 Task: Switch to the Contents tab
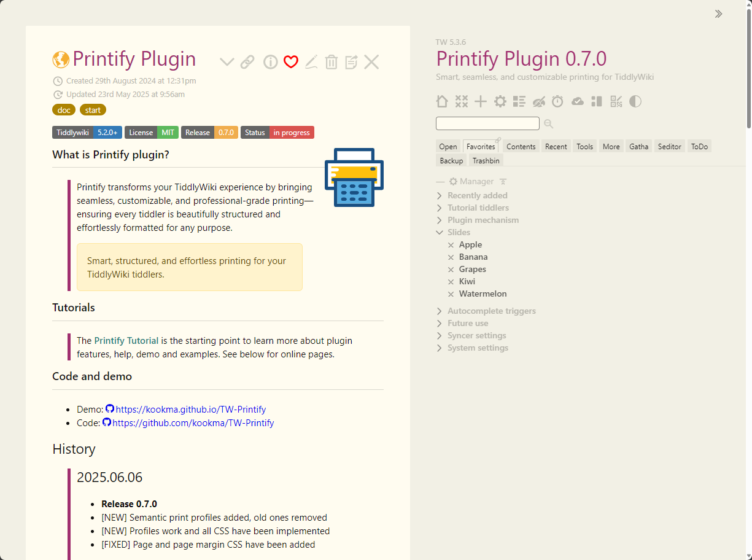[521, 146]
